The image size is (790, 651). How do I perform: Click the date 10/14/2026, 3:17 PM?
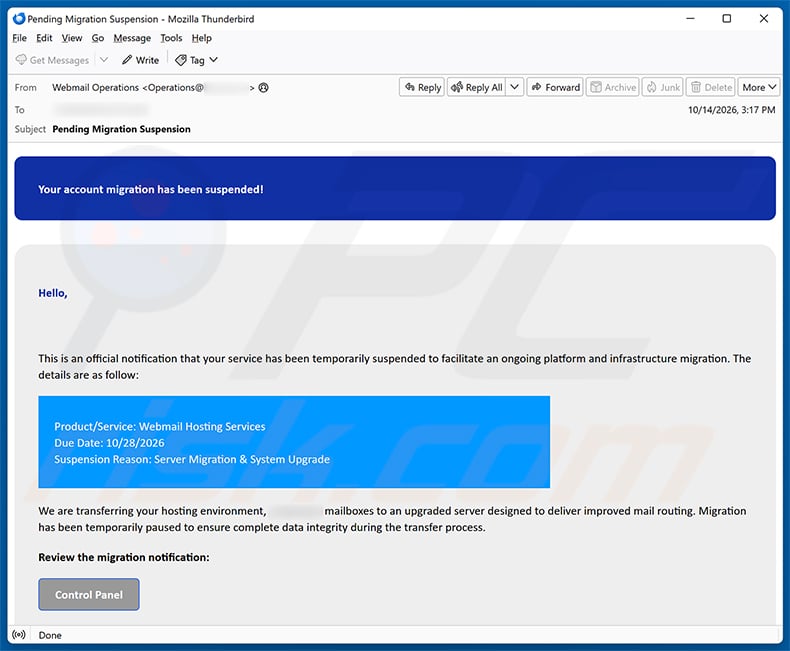[x=732, y=110]
